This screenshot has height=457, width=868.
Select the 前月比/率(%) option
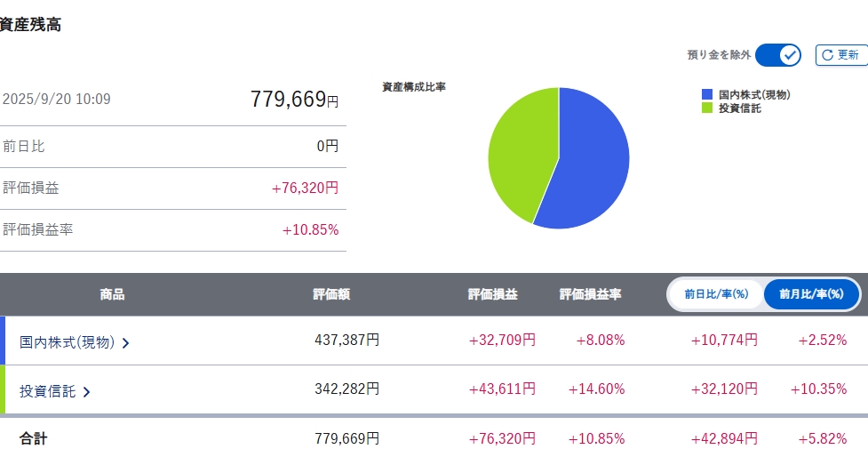click(811, 294)
